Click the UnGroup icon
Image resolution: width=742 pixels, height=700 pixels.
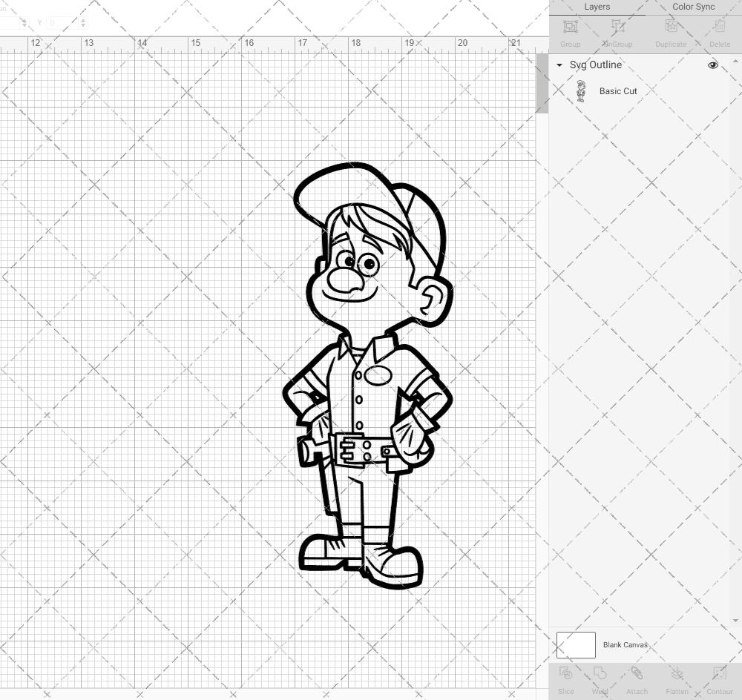[617, 31]
